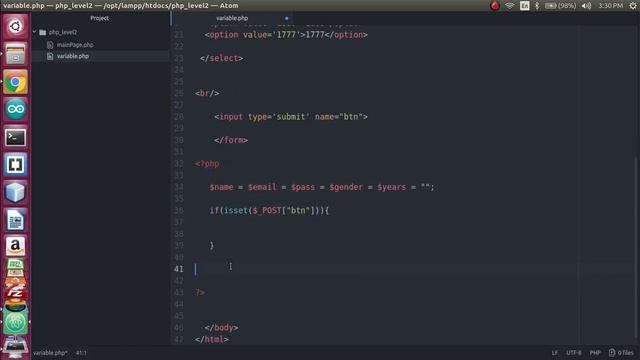Open the Files manager from dock
The width and height of the screenshot is (640, 360).
coord(16,54)
